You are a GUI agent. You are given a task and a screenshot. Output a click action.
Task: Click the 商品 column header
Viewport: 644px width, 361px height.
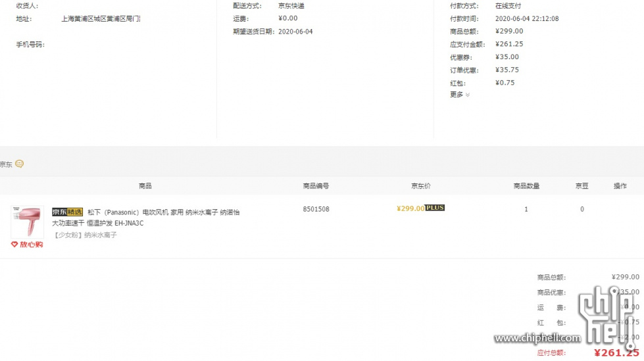tap(145, 185)
